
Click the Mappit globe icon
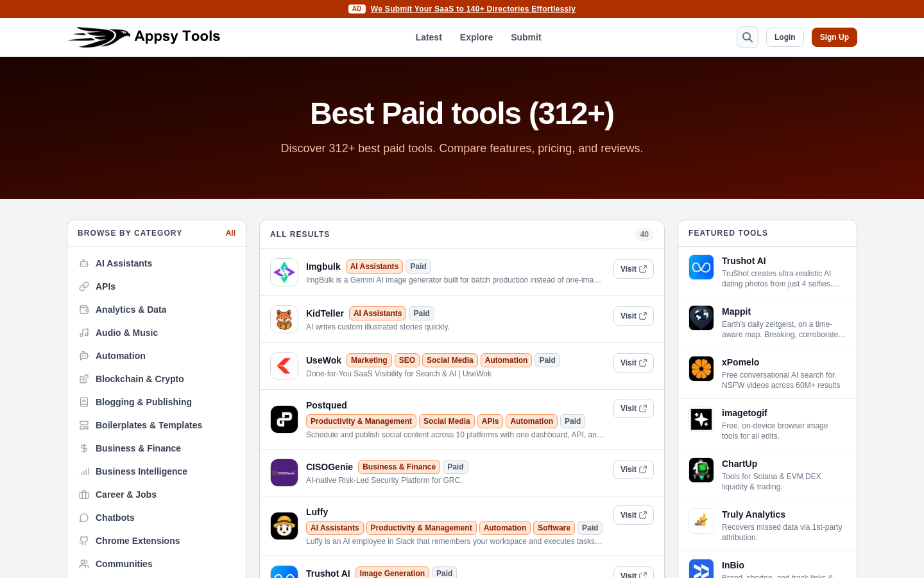coord(701,318)
